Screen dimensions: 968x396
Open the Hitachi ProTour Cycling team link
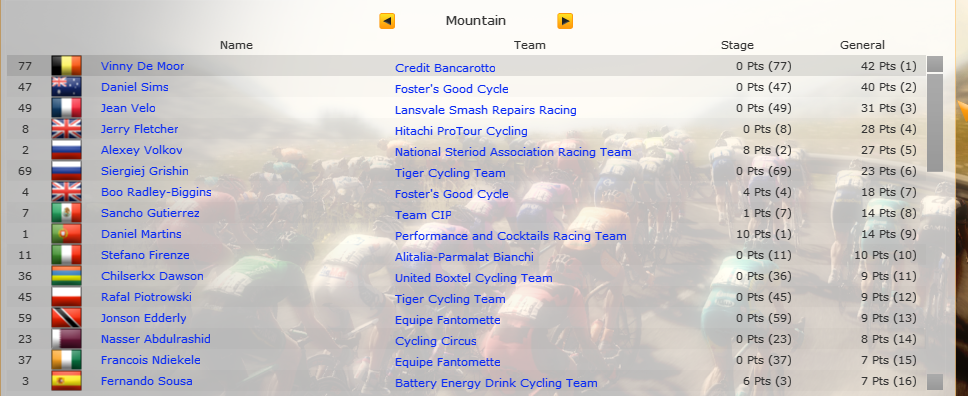[461, 131]
